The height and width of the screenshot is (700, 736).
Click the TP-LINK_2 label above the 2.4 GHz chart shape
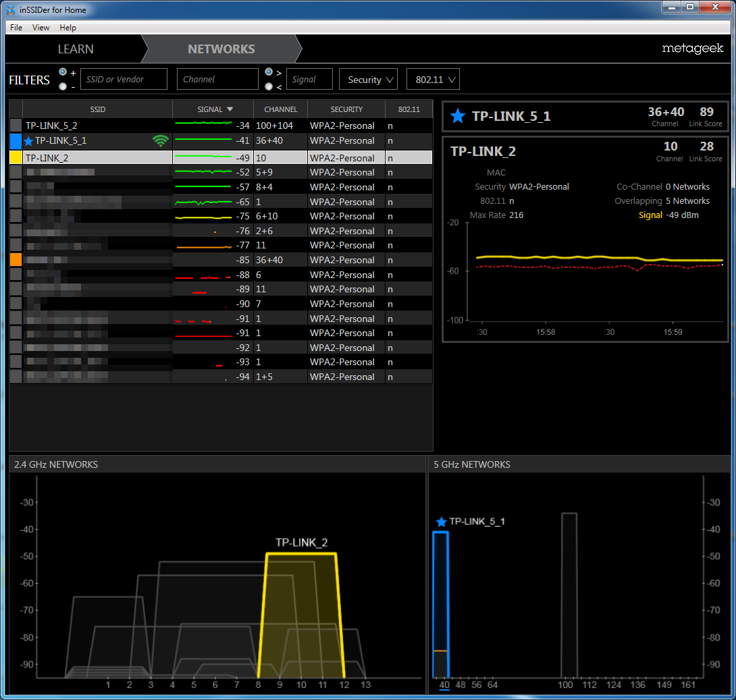pyautogui.click(x=301, y=543)
